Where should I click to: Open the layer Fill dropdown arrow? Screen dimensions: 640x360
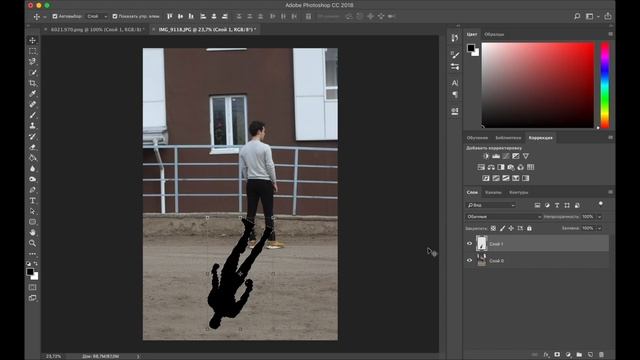pos(600,228)
